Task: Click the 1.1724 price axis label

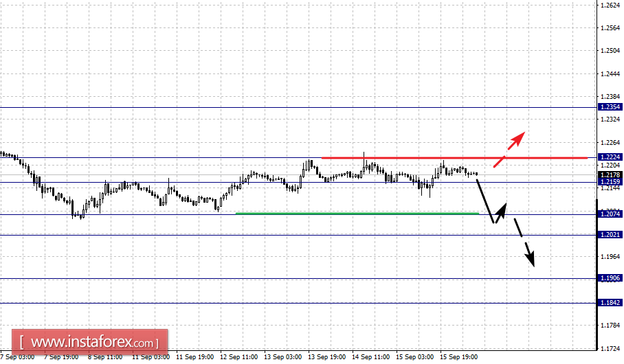Action: (610, 349)
